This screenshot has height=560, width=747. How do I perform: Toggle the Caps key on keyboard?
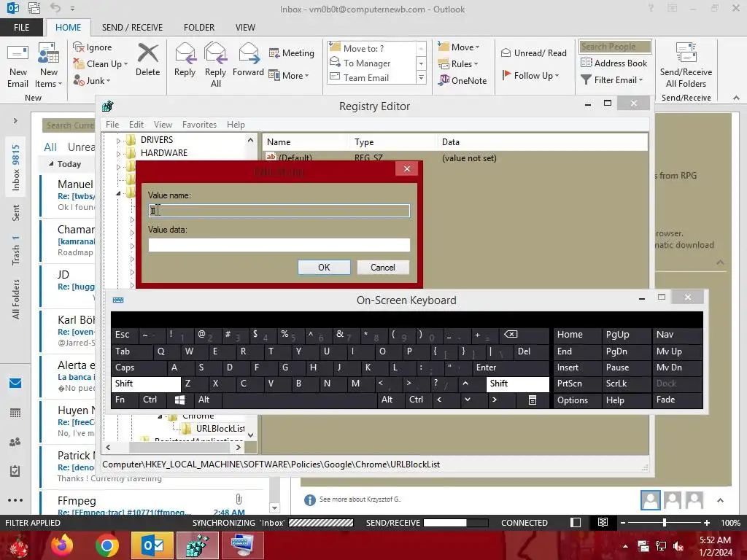139,367
